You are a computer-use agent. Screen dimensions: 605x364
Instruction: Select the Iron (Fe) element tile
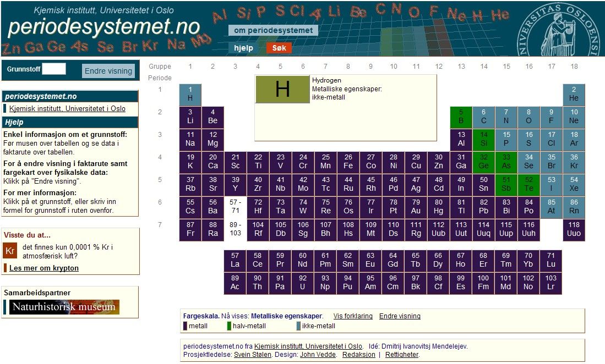tap(348, 162)
